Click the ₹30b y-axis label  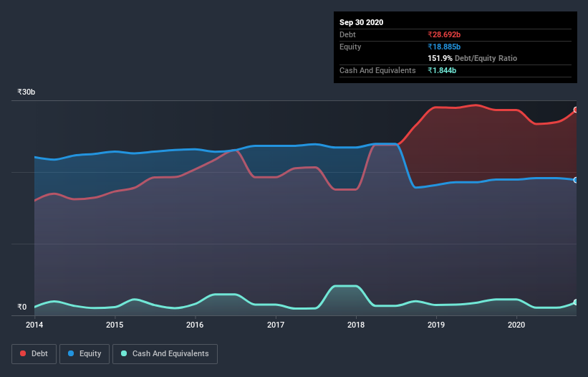click(26, 92)
